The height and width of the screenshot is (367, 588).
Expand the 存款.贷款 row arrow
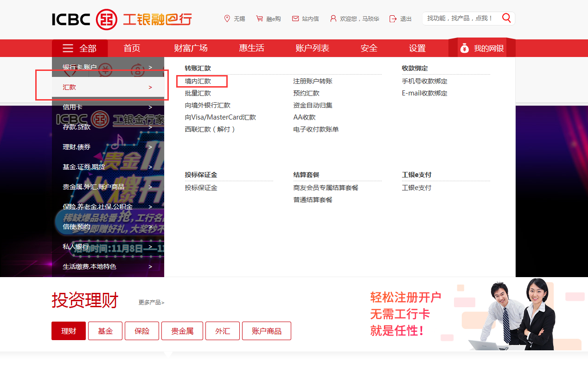[150, 127]
